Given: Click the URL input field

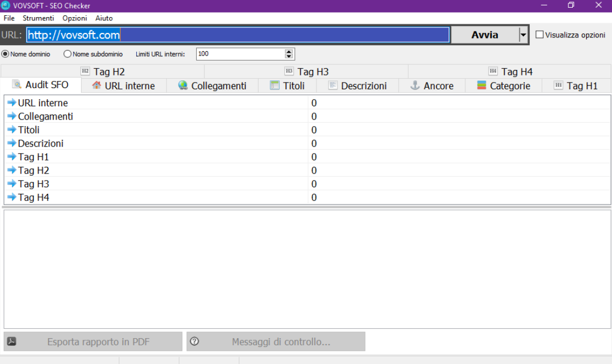Looking at the screenshot, I should [238, 35].
